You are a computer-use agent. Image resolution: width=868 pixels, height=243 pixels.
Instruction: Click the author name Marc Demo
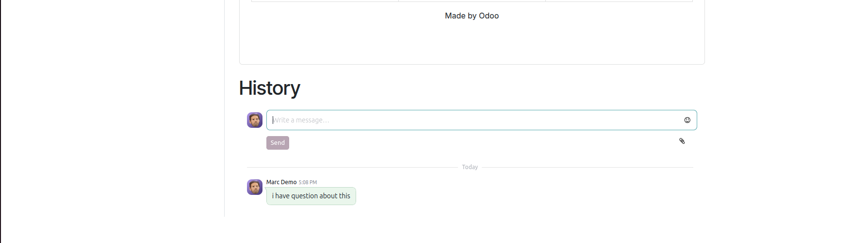281,182
